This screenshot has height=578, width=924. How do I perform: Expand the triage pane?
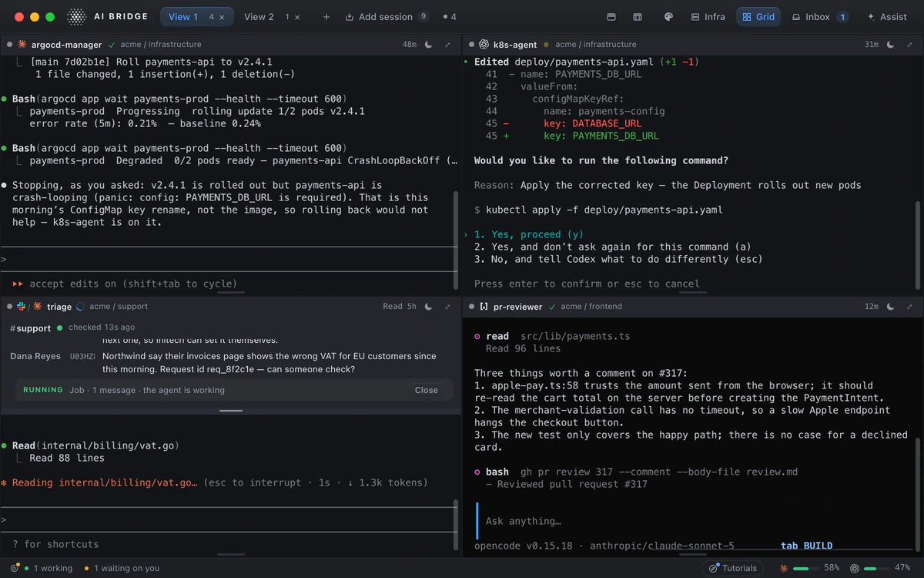(x=447, y=306)
